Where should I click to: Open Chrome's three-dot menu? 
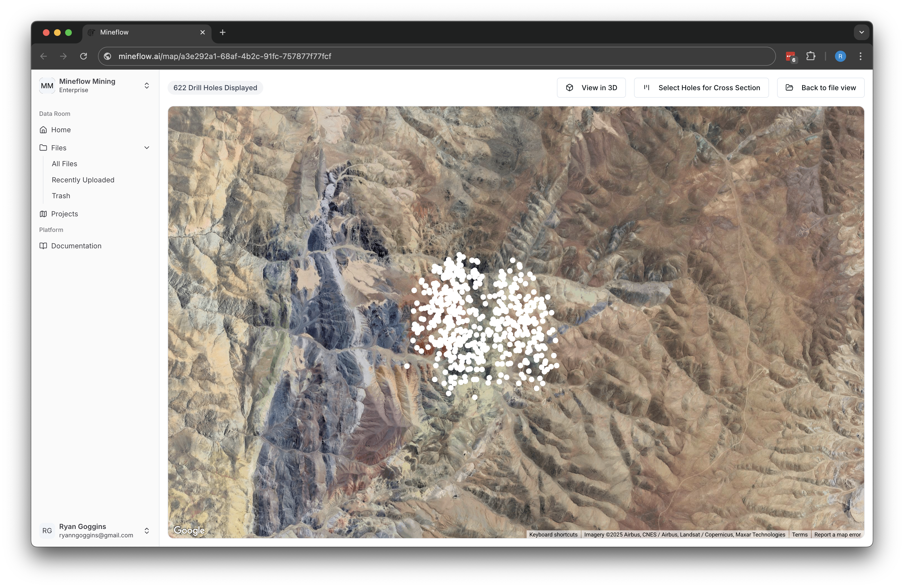pos(860,56)
